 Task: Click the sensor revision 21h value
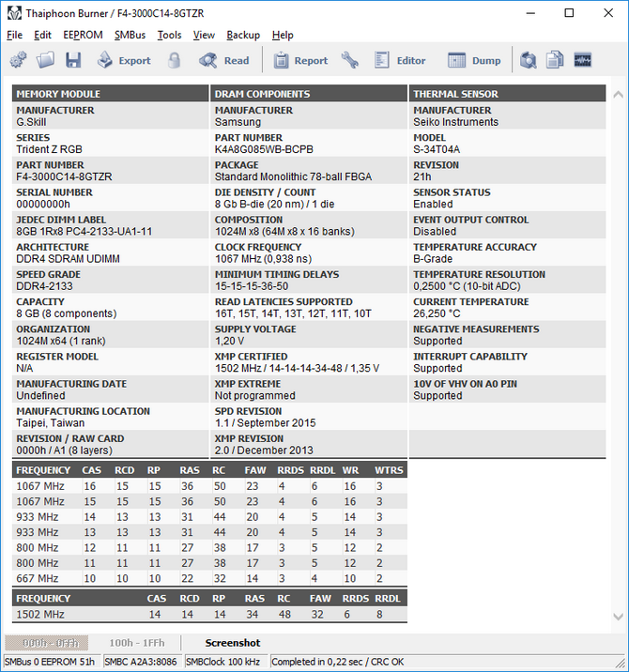pos(422,176)
